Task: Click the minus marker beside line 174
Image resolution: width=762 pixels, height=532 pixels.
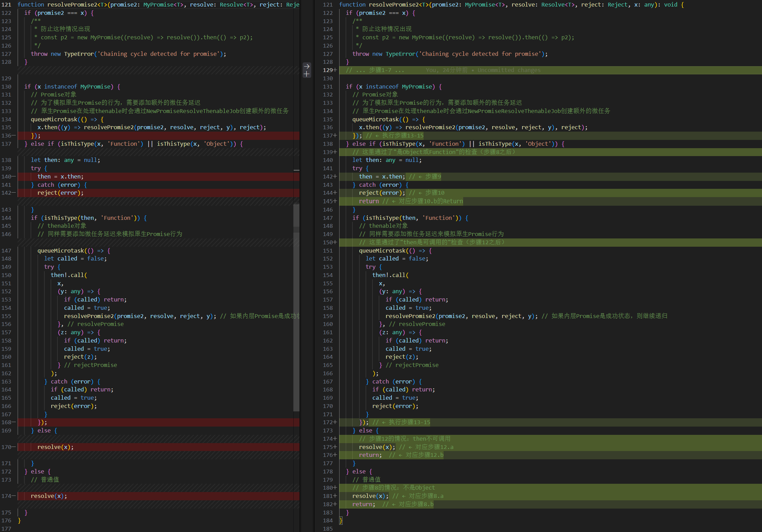Action: pyautogui.click(x=14, y=496)
